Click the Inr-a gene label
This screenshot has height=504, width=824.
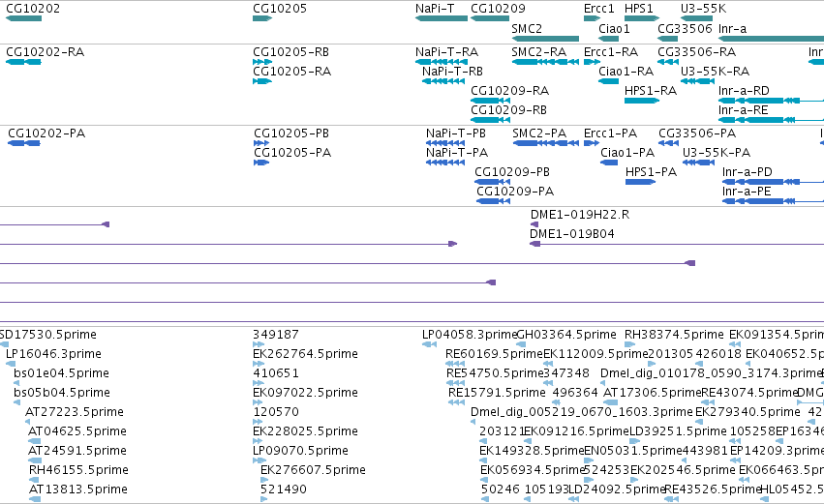[x=732, y=29]
